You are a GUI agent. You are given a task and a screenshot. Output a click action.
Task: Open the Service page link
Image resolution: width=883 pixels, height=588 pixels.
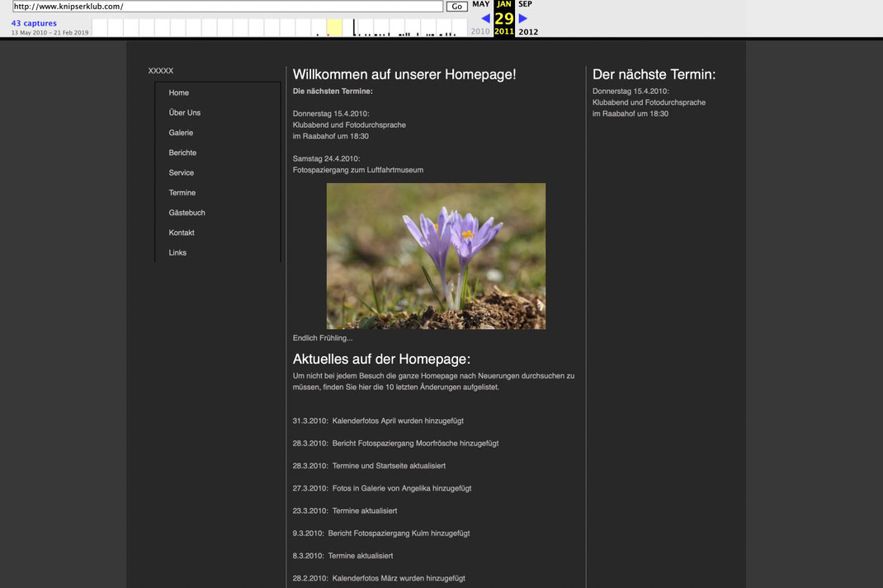point(182,173)
